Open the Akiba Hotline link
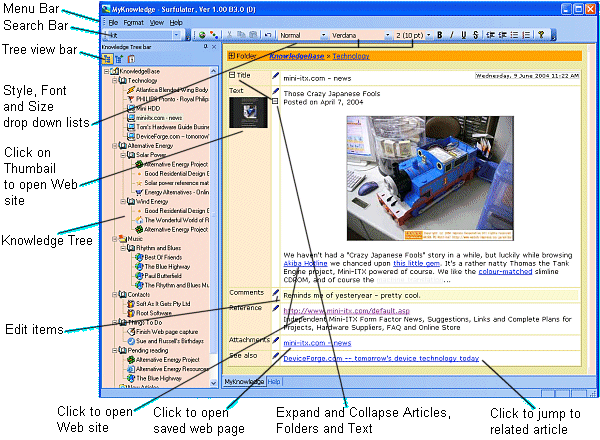 point(305,264)
